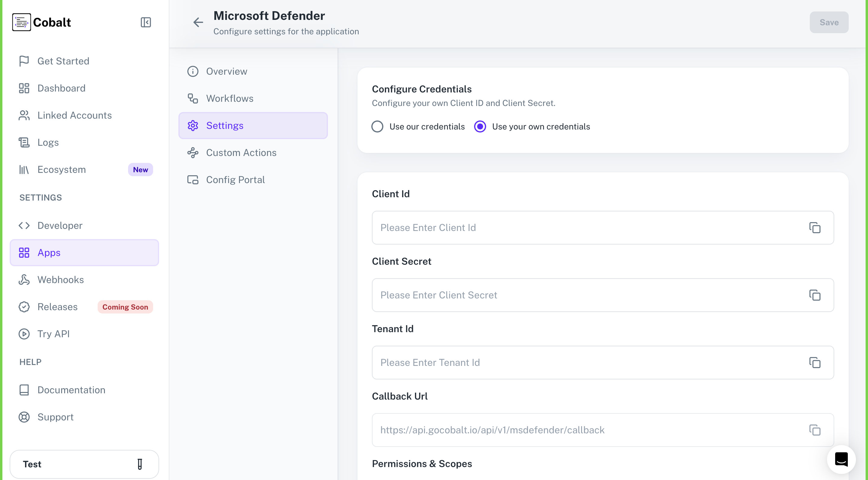
Task: Open the Logs page
Action: pos(48,142)
